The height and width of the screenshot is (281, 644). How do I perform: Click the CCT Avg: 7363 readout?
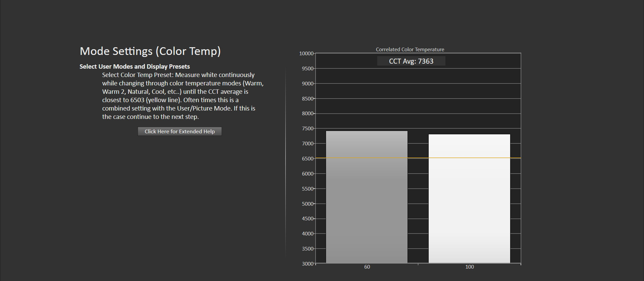click(411, 61)
